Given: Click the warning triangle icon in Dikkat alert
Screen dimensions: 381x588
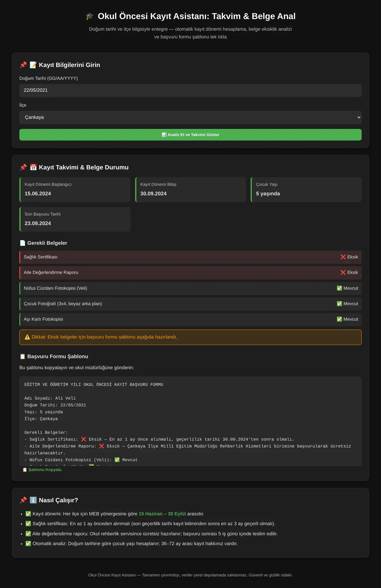Looking at the screenshot, I should 27,337.
